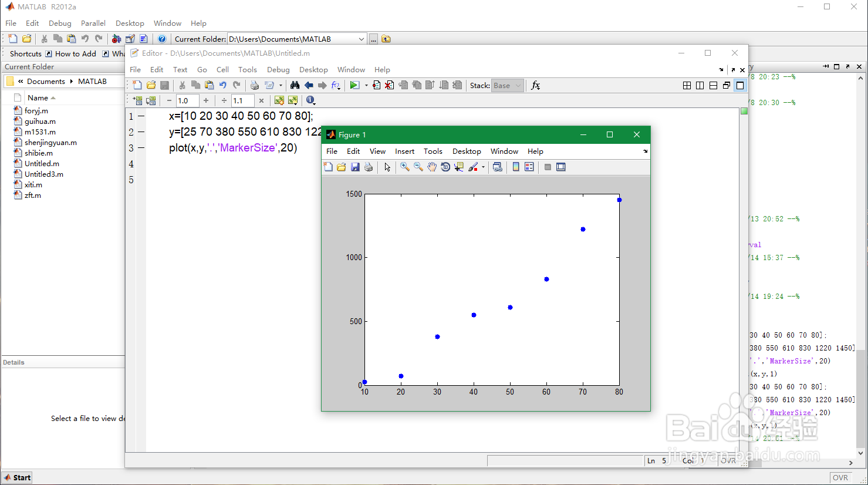Show Plot Tools and dock figure
This screenshot has height=485, width=868.
click(x=561, y=167)
